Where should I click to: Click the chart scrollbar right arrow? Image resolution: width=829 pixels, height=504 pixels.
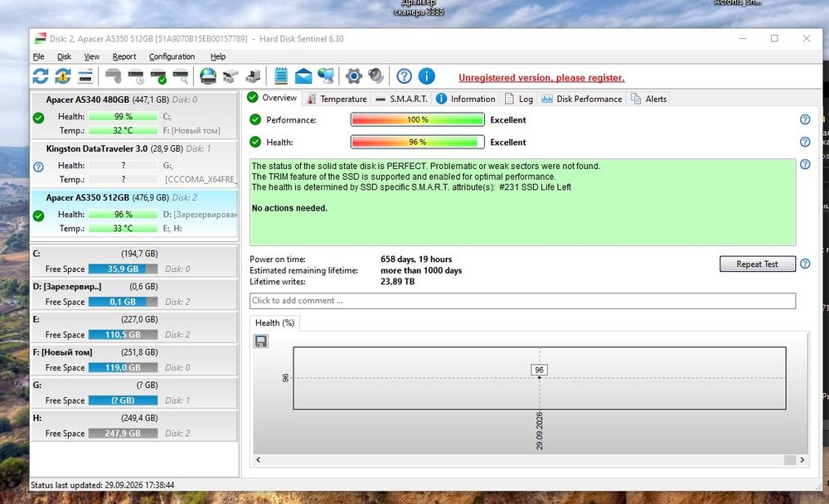pyautogui.click(x=802, y=459)
